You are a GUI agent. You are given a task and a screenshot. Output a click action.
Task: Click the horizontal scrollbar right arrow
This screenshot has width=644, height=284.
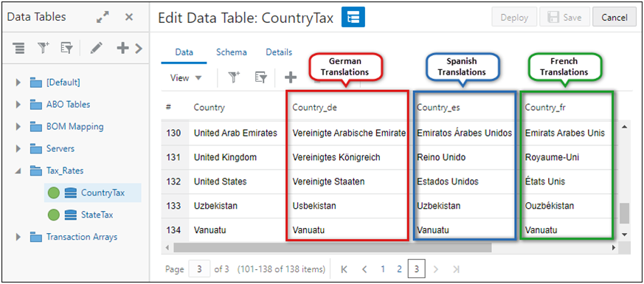pos(614,247)
